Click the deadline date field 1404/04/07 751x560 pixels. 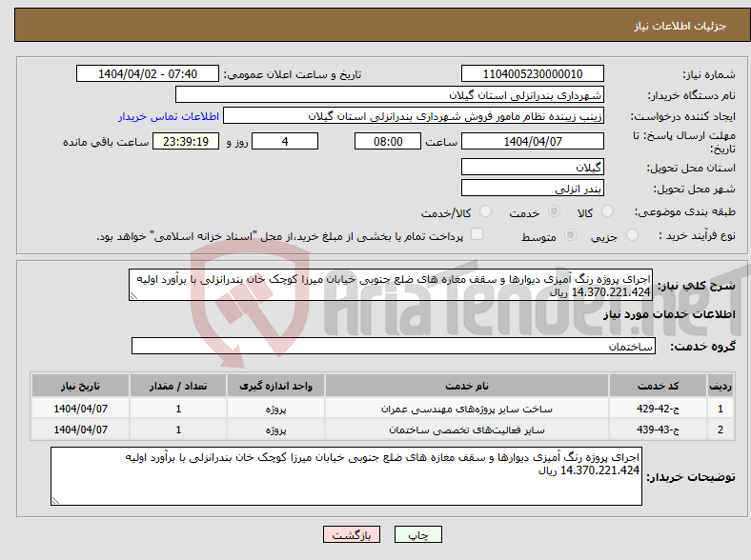[x=533, y=141]
